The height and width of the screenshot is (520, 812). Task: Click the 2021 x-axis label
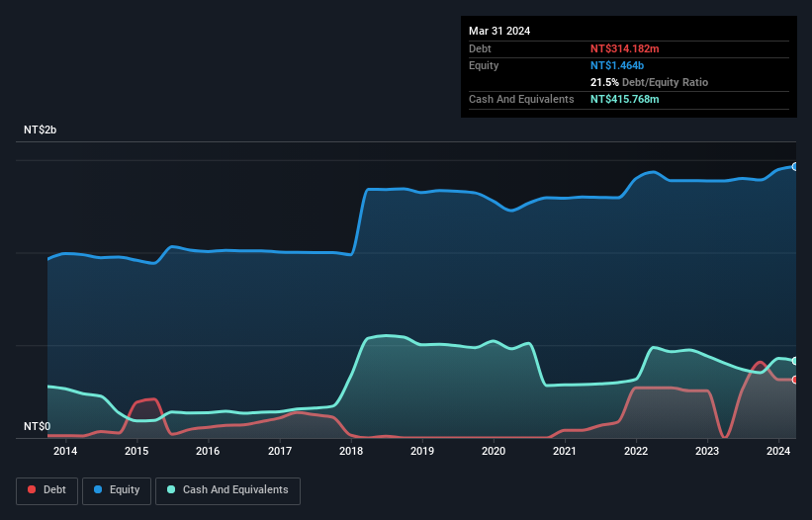click(x=565, y=451)
